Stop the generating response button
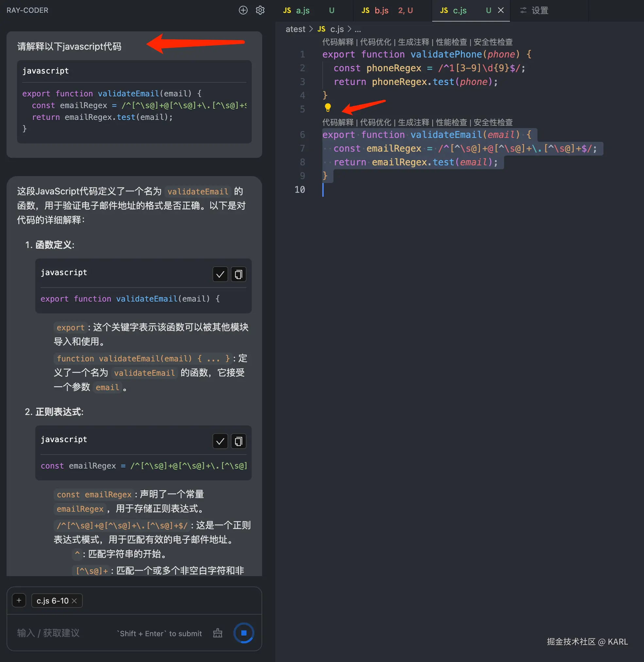Image resolution: width=644 pixels, height=662 pixels. coord(244,633)
